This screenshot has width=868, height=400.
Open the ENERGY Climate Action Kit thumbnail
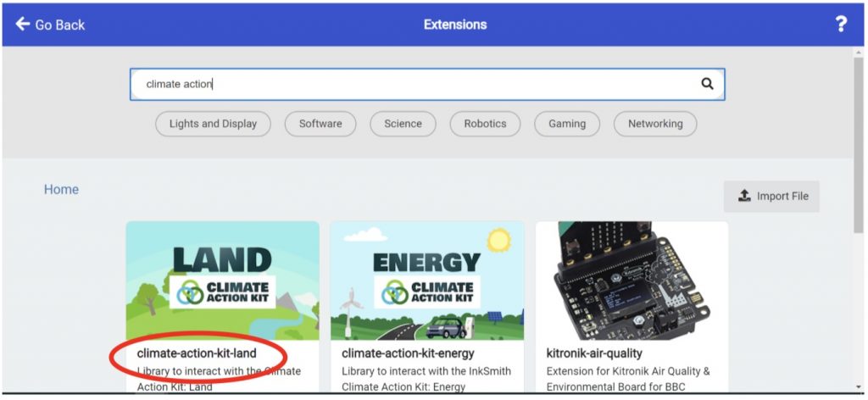pos(427,281)
